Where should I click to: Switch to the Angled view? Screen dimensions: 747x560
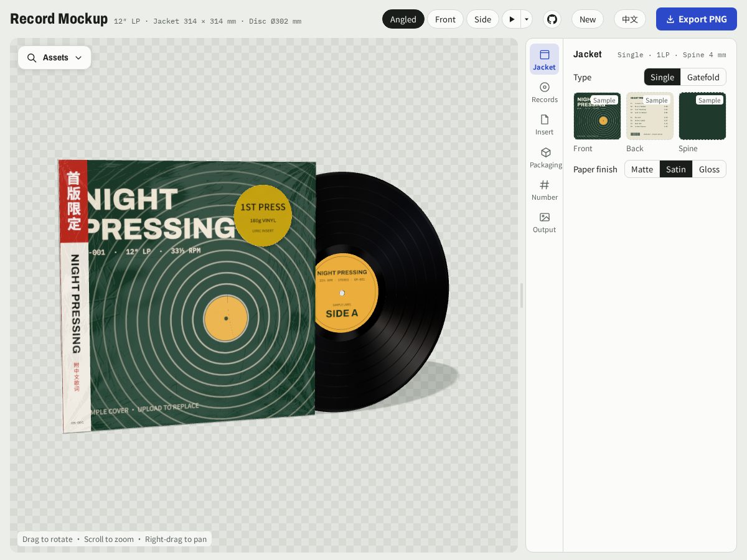click(403, 19)
